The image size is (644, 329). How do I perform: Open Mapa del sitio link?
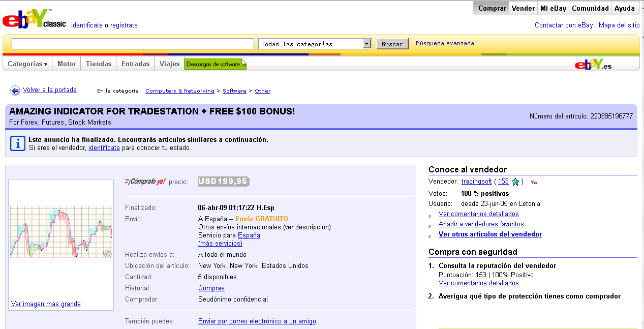[x=619, y=25]
